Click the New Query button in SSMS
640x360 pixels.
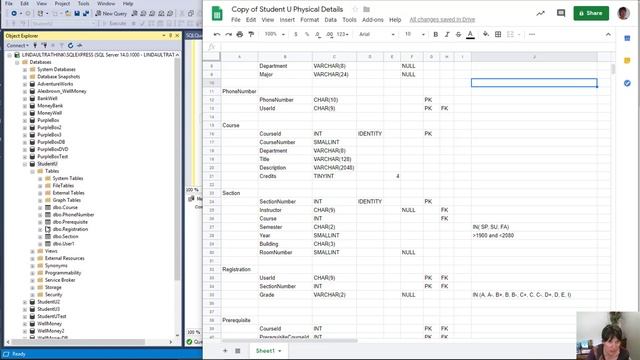pos(111,13)
